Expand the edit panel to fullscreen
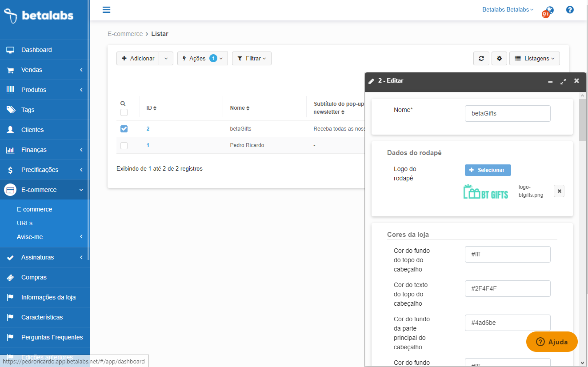This screenshot has height=367, width=588. [563, 81]
